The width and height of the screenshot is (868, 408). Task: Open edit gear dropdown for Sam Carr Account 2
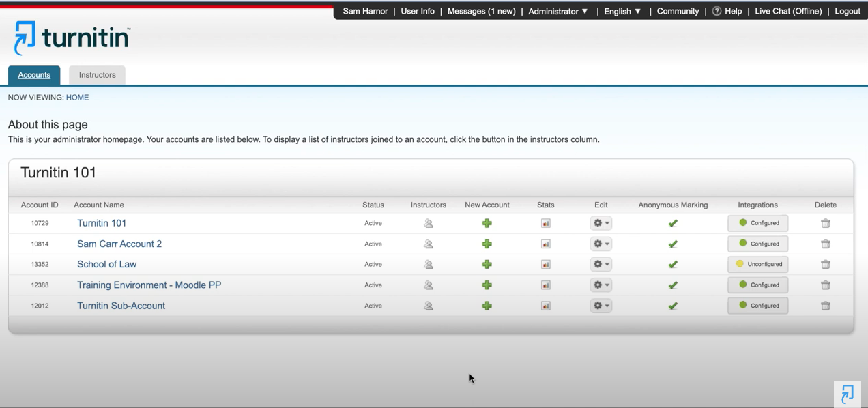point(601,244)
